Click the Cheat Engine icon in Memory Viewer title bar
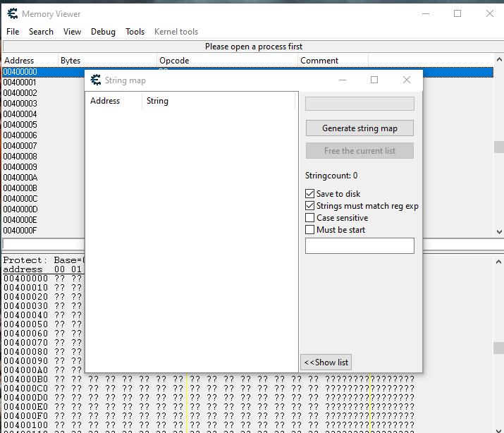This screenshot has width=504, height=433. (x=12, y=13)
